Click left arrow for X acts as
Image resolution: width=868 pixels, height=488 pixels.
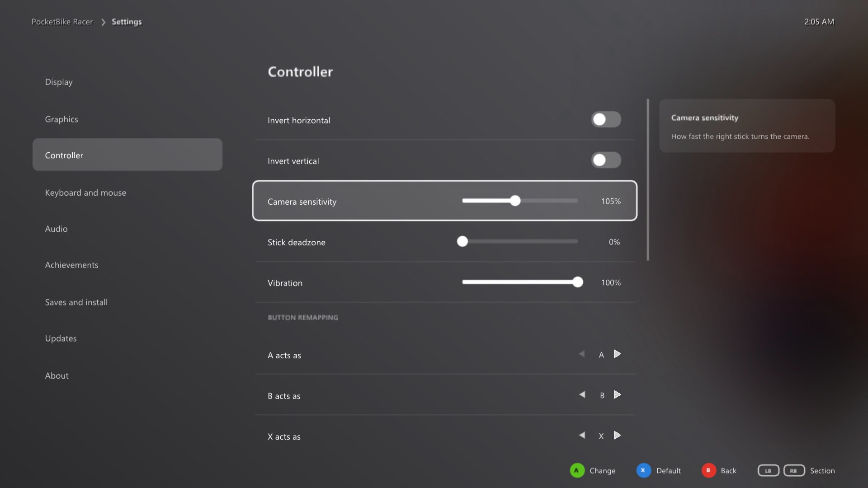582,435
